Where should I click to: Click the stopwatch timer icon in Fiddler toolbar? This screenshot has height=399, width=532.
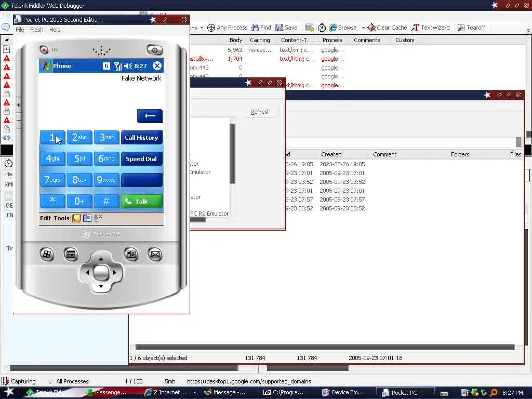click(x=322, y=28)
